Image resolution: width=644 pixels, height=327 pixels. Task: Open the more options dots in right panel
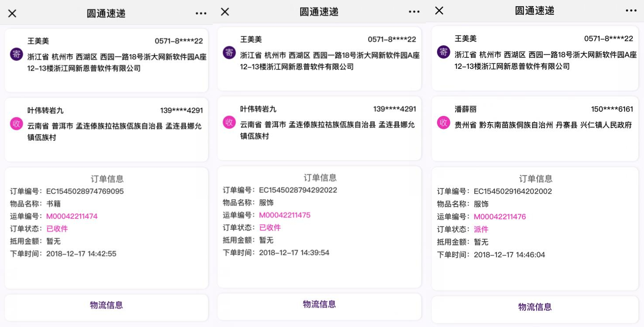(631, 11)
